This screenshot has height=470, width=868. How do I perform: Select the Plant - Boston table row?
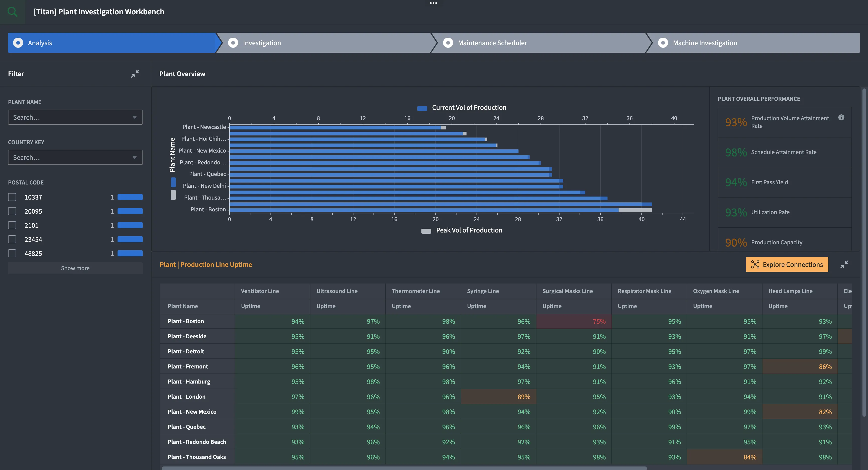point(186,321)
